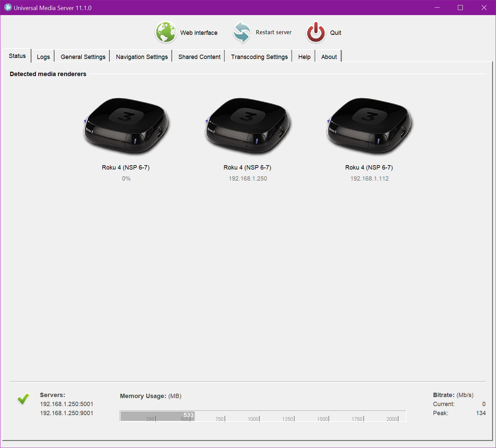Click the 0% playback progress text
The width and height of the screenshot is (496, 448).
click(x=126, y=179)
